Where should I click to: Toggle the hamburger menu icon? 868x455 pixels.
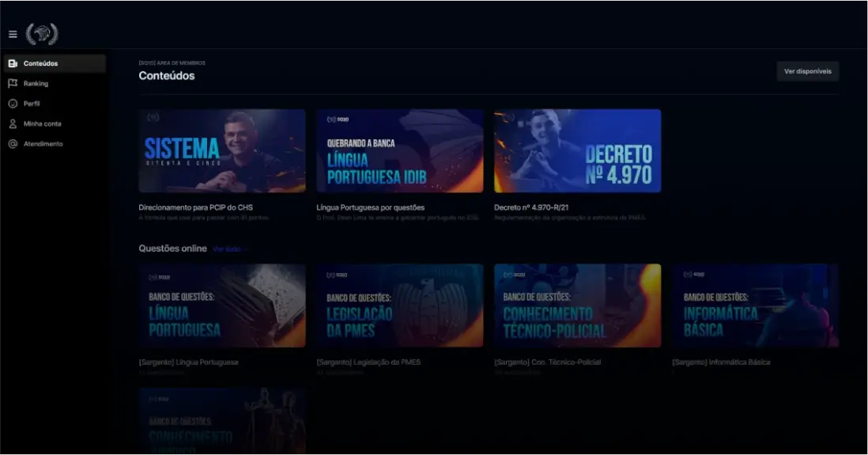click(x=13, y=34)
